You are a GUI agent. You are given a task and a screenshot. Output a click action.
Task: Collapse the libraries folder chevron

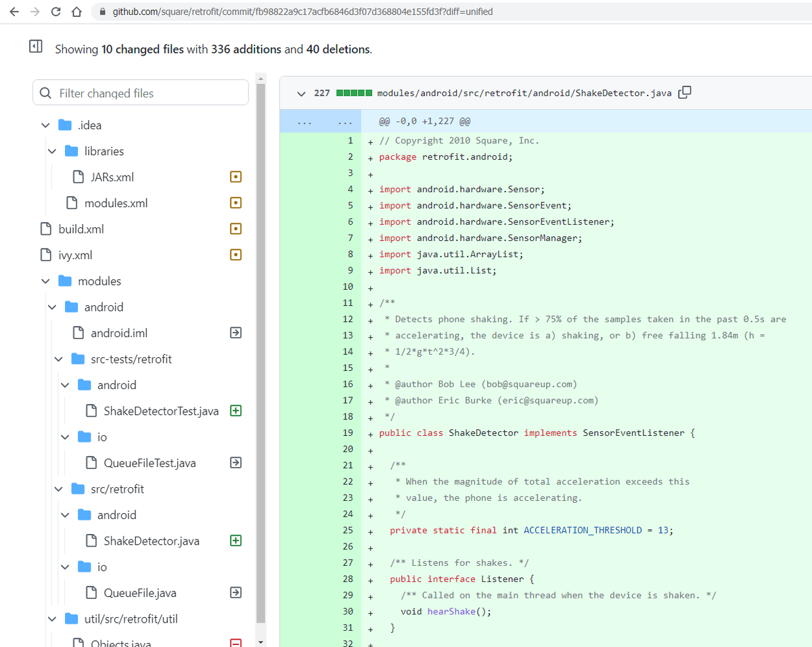point(52,151)
